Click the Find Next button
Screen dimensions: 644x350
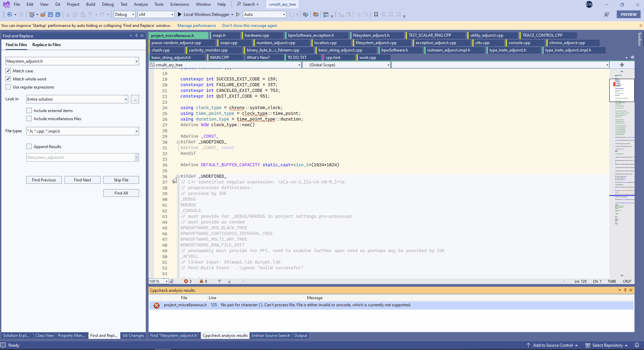(x=82, y=180)
